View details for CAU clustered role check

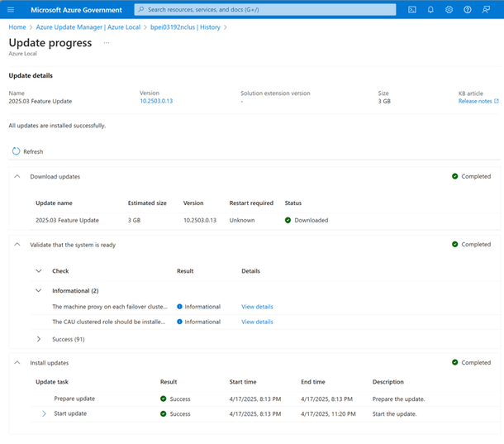coord(257,322)
